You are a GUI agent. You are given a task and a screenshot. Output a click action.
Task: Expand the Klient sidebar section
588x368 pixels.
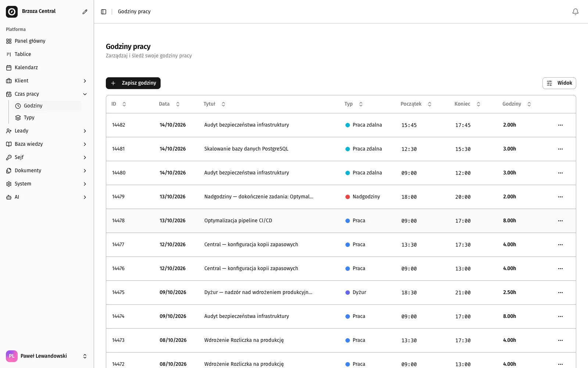pos(47,81)
